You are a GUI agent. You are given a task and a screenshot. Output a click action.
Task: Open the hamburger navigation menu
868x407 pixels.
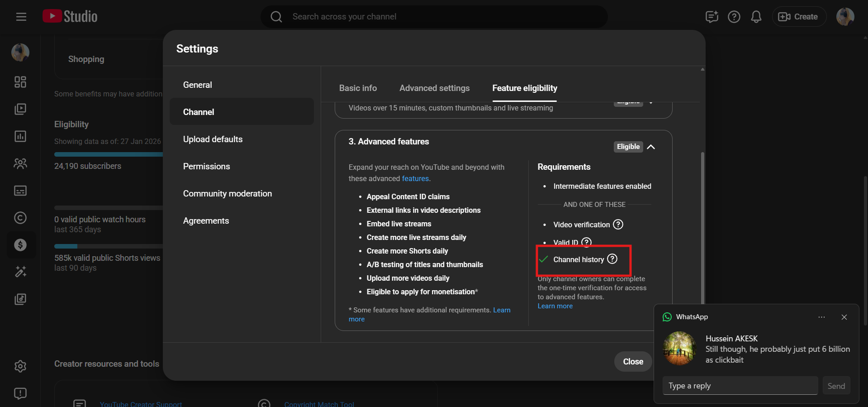tap(21, 17)
